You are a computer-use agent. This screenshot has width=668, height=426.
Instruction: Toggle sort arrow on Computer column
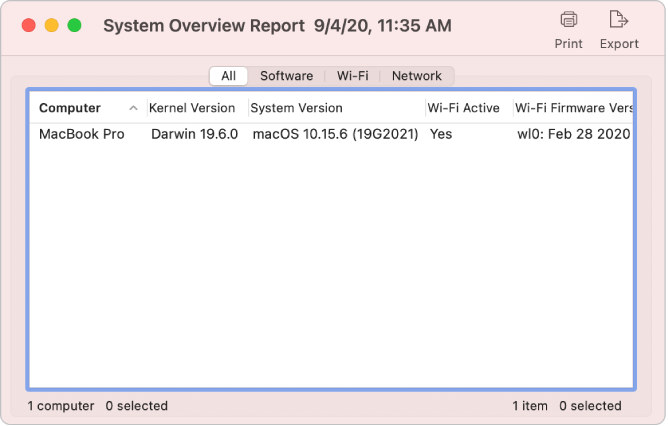pyautogui.click(x=134, y=108)
